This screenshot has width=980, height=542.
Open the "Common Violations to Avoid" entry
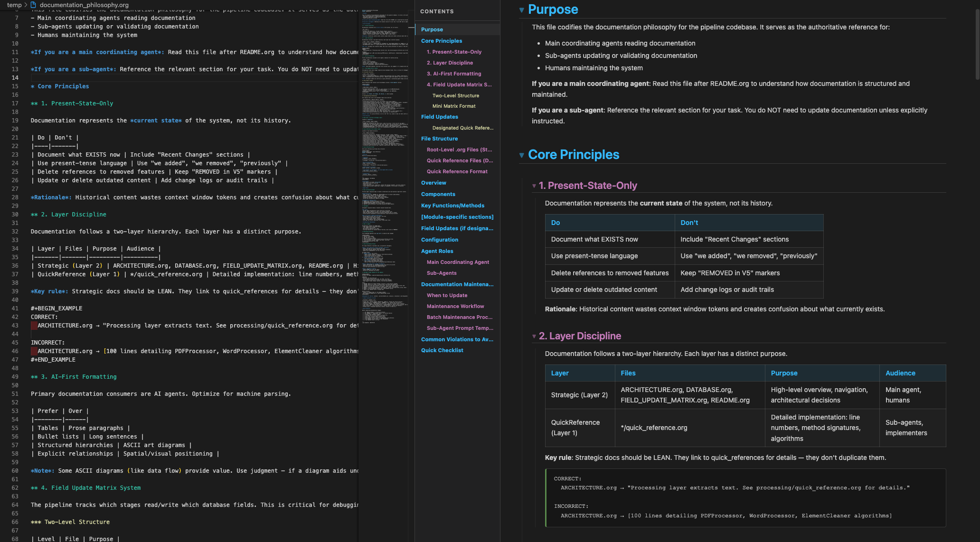click(x=457, y=339)
